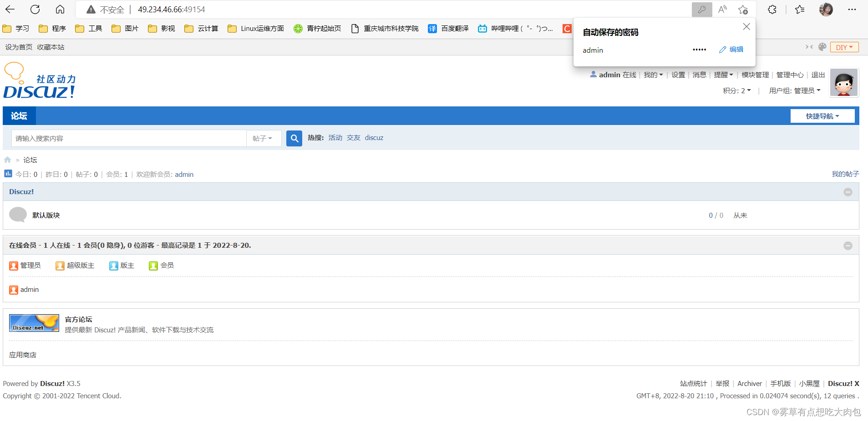Screen dimensions: 868x421
Task: Open 设置 in the user menu
Action: 678,75
